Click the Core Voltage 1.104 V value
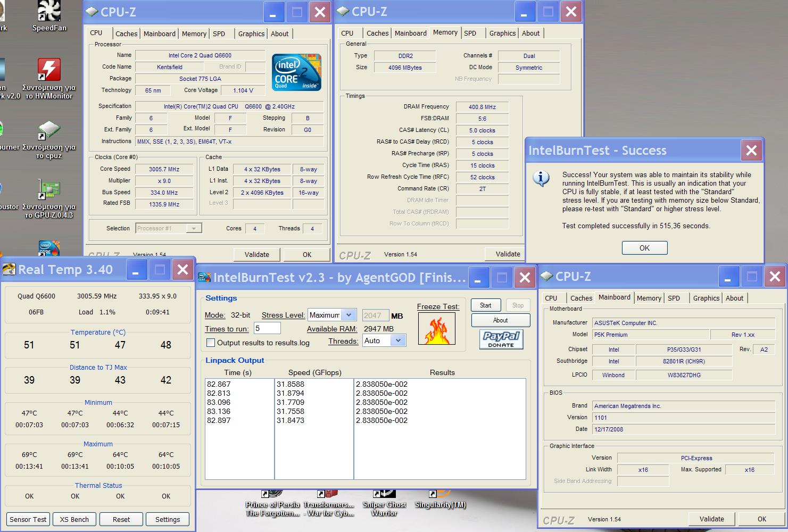The image size is (788, 532). [243, 90]
